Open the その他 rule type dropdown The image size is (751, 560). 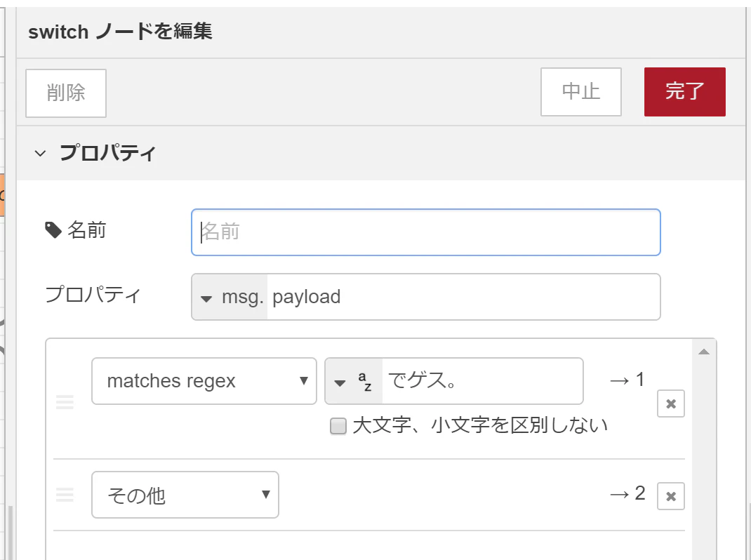point(185,495)
